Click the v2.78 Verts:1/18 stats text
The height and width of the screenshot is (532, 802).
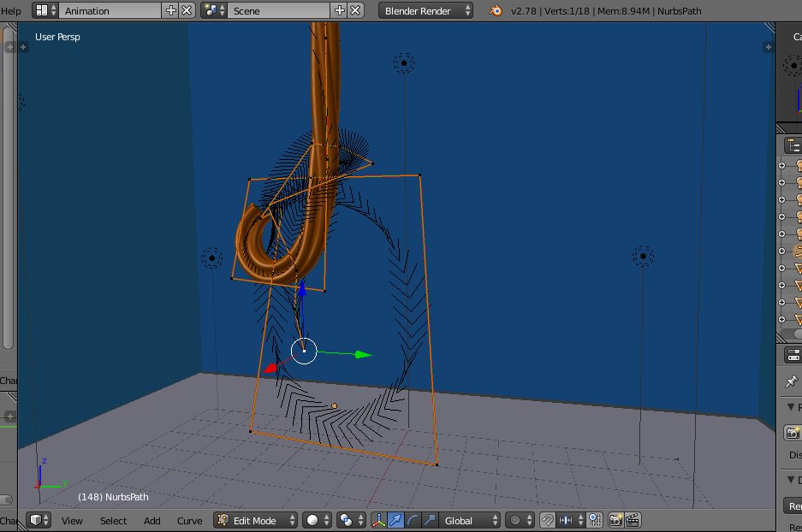pos(606,11)
